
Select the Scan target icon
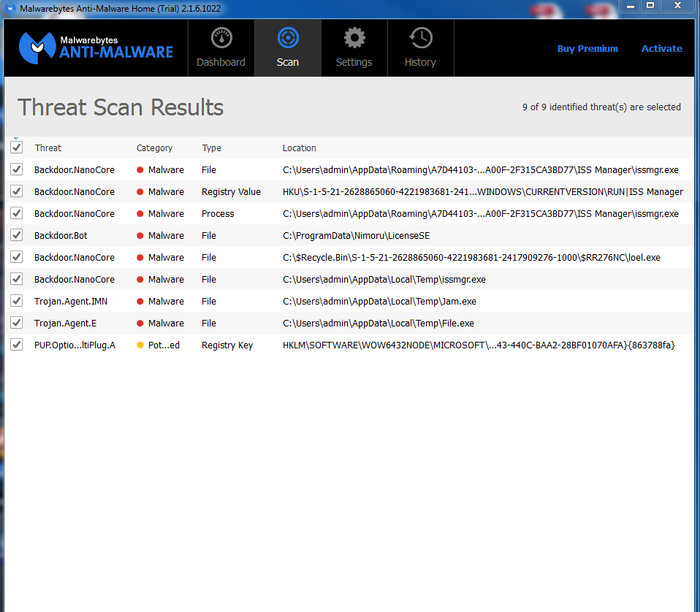(x=288, y=38)
